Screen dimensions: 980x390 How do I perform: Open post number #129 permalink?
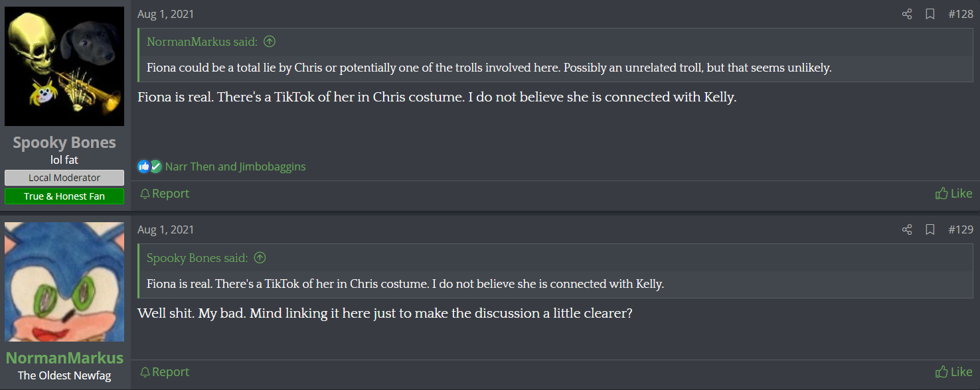click(x=960, y=229)
